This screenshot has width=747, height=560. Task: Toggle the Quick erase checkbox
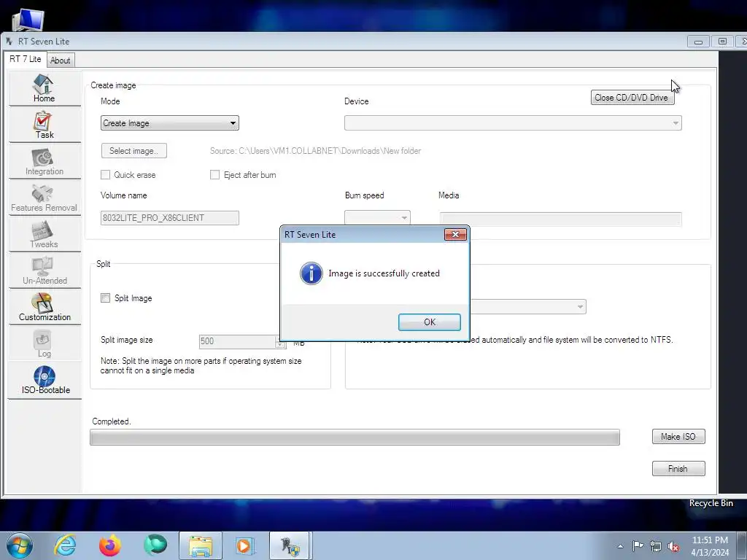click(105, 175)
